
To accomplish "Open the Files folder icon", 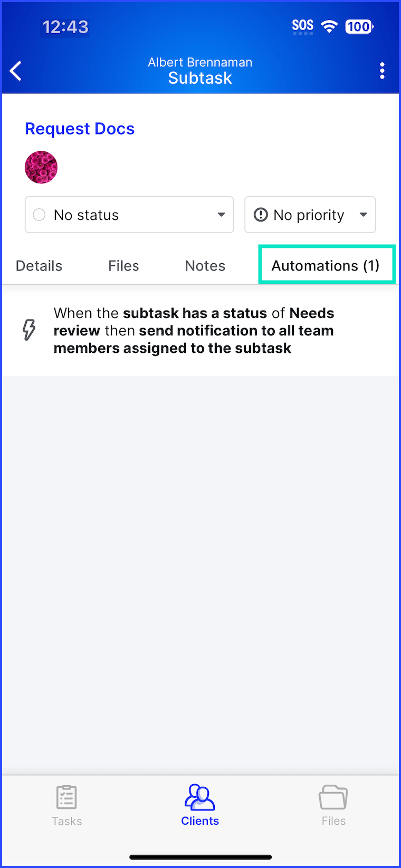I will point(333,797).
